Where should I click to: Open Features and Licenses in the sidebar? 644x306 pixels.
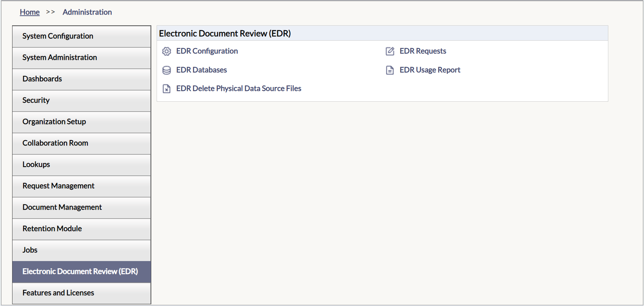click(x=82, y=293)
